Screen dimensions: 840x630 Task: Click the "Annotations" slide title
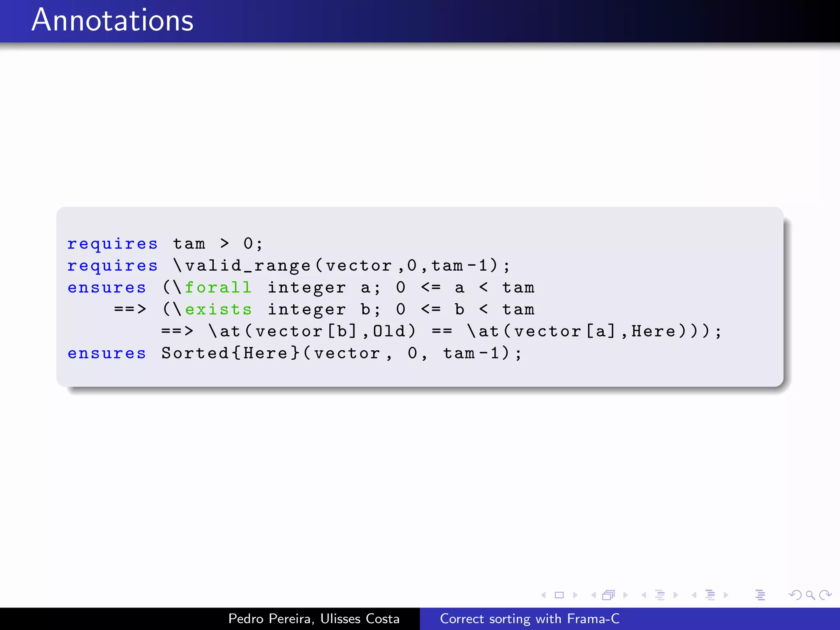[x=112, y=20]
